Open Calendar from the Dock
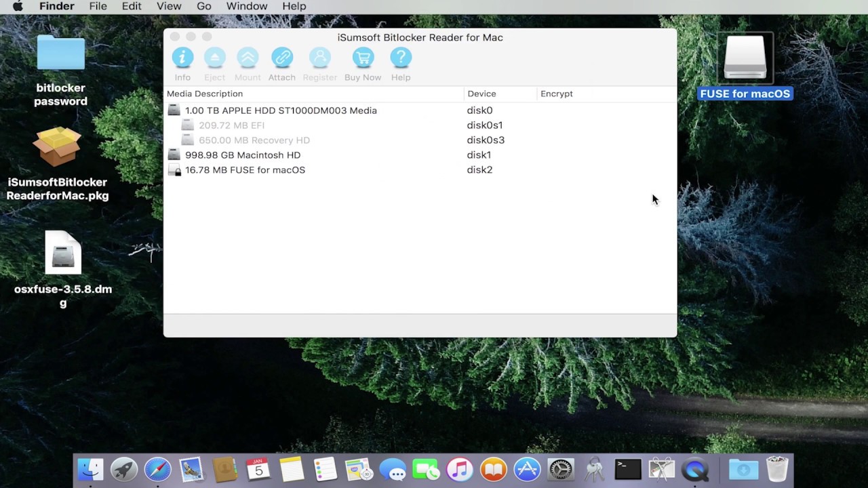868x488 pixels. [258, 469]
